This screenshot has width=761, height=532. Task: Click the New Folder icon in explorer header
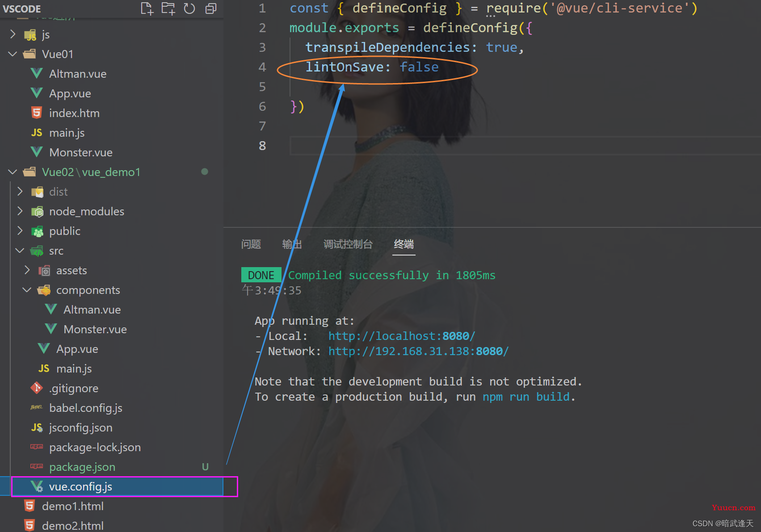click(x=168, y=8)
